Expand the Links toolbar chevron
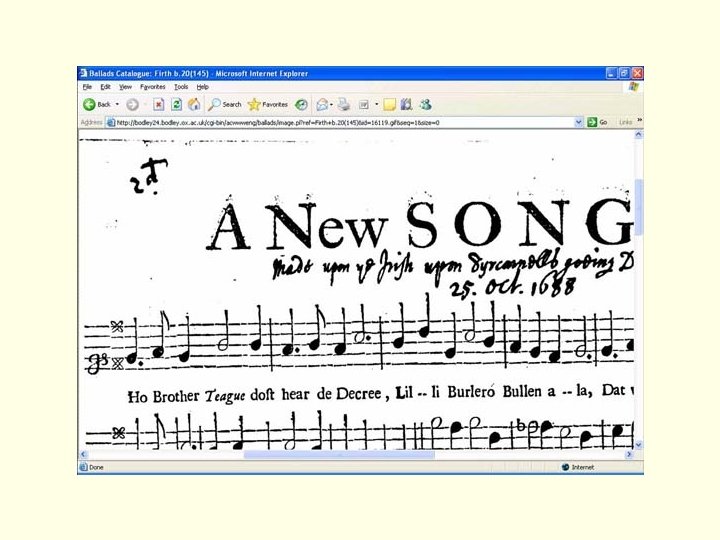720x540 pixels. (x=639, y=120)
